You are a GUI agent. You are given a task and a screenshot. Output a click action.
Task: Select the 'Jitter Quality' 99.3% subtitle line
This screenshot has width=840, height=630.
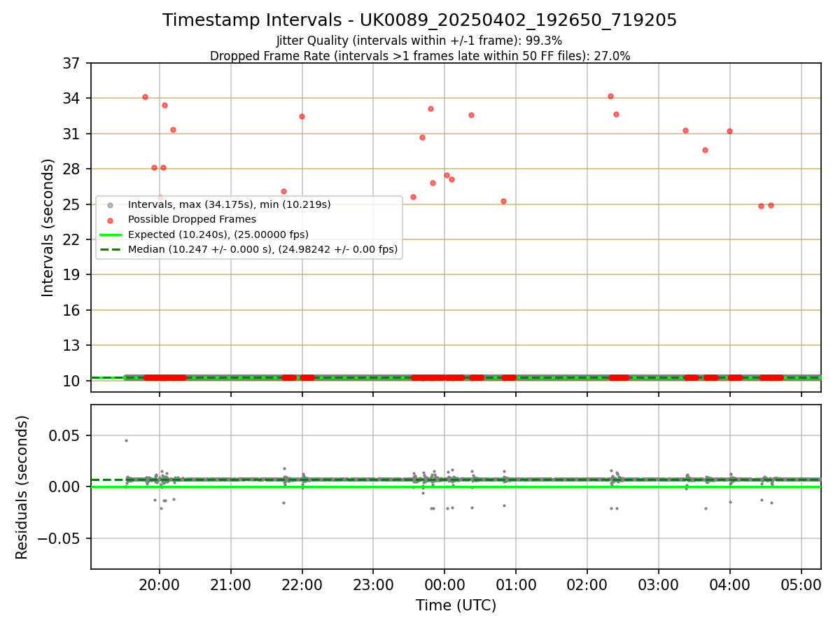tap(420, 41)
